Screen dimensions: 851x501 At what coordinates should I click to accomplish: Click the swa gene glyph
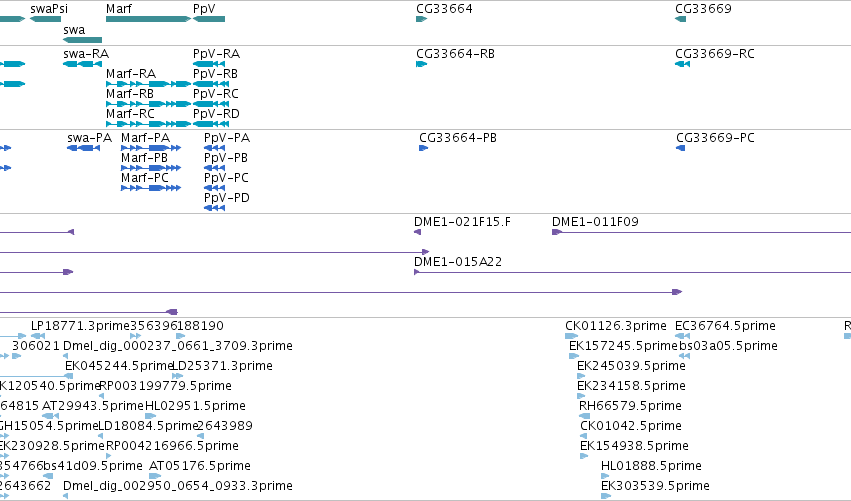click(82, 40)
